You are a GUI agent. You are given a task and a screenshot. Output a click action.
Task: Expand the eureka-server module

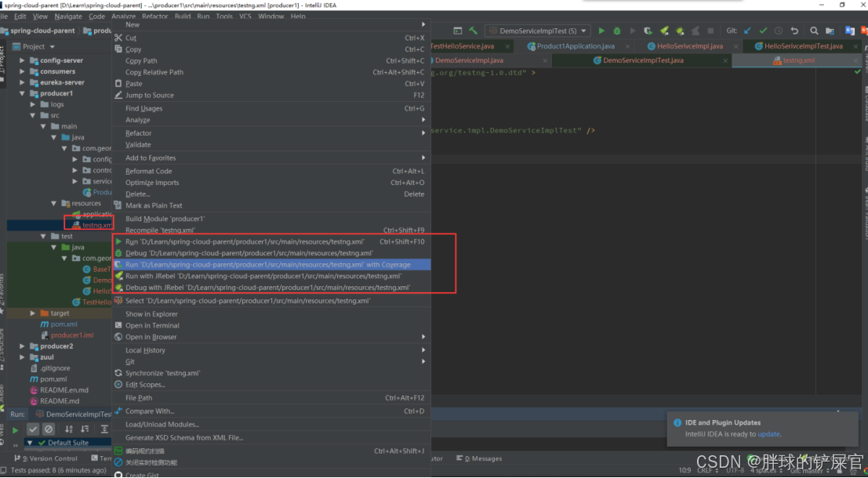22,82
